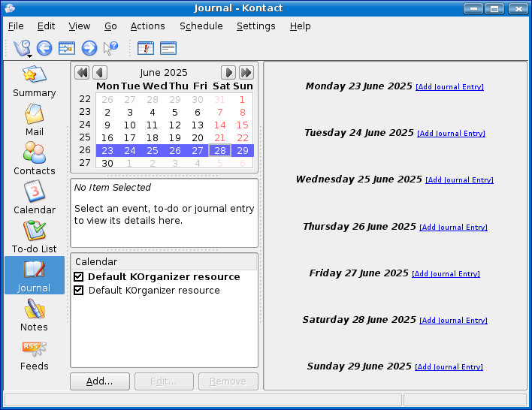Screen dimensions: 532x410
Task: Go to the Calendar sidebar icon
Action: (x=34, y=199)
